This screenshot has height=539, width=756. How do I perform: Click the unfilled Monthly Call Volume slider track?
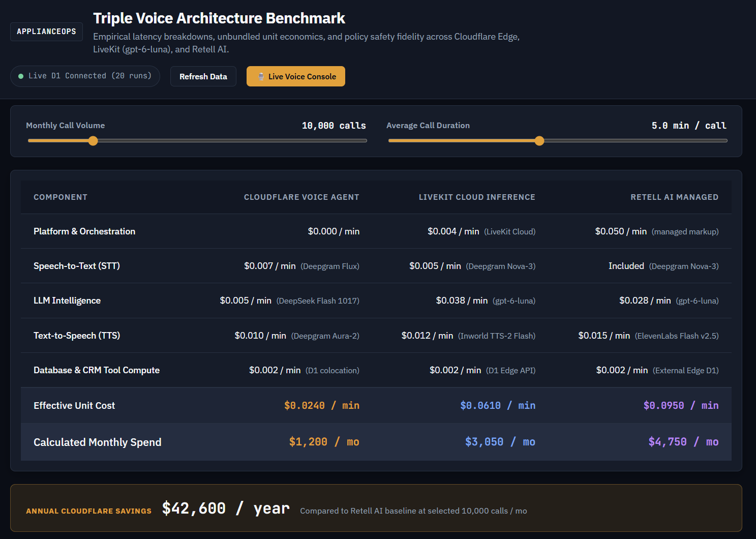pyautogui.click(x=232, y=141)
